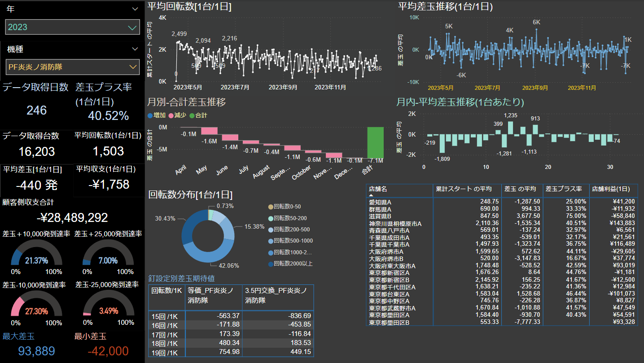The height and width of the screenshot is (363, 644).
Task: Collapse the 年 slicer header chevron
Action: (x=135, y=9)
